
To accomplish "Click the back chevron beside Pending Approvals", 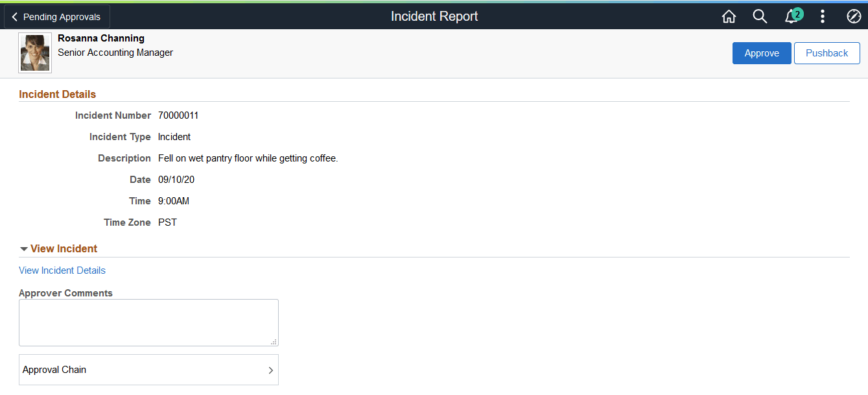I will (14, 16).
